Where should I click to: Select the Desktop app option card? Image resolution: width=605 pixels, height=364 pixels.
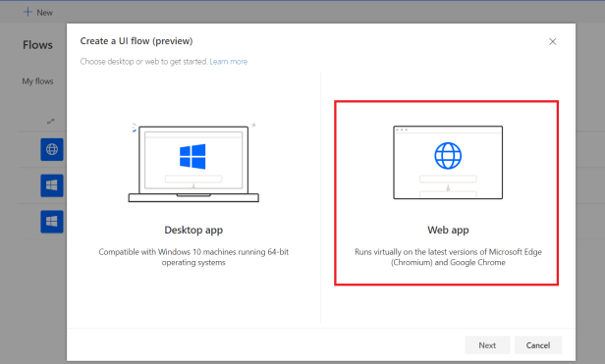(x=193, y=193)
